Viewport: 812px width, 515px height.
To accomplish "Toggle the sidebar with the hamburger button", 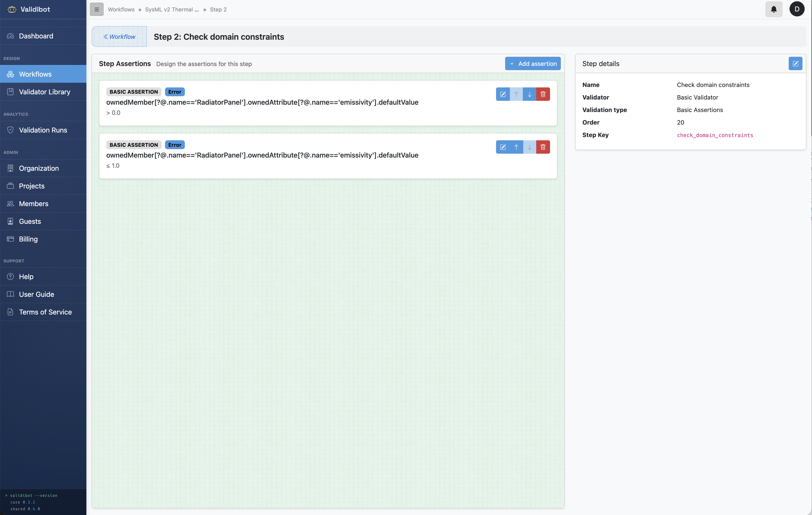I will pos(97,9).
